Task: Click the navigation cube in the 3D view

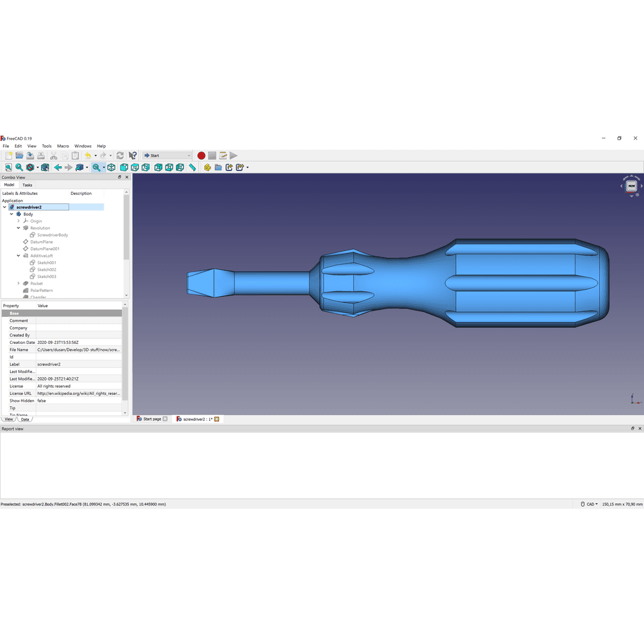Action: click(x=631, y=186)
